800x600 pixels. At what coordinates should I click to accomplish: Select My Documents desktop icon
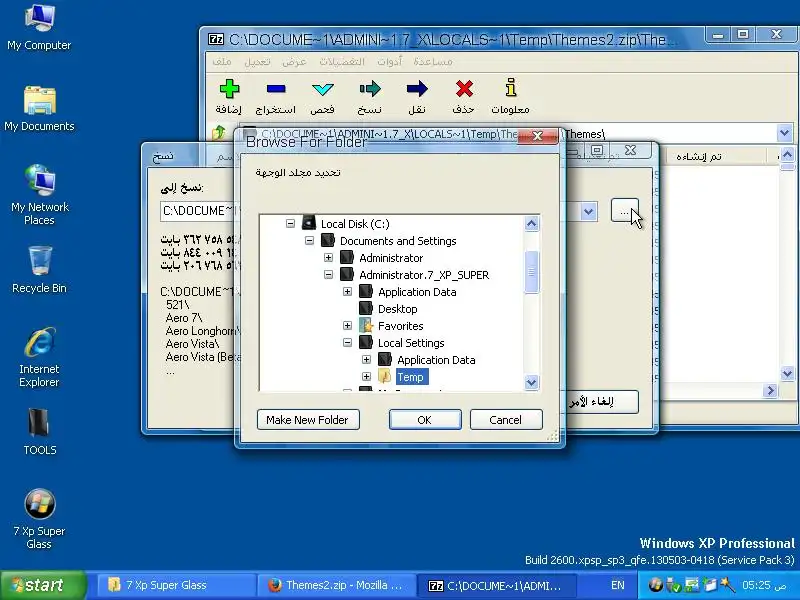tap(39, 100)
